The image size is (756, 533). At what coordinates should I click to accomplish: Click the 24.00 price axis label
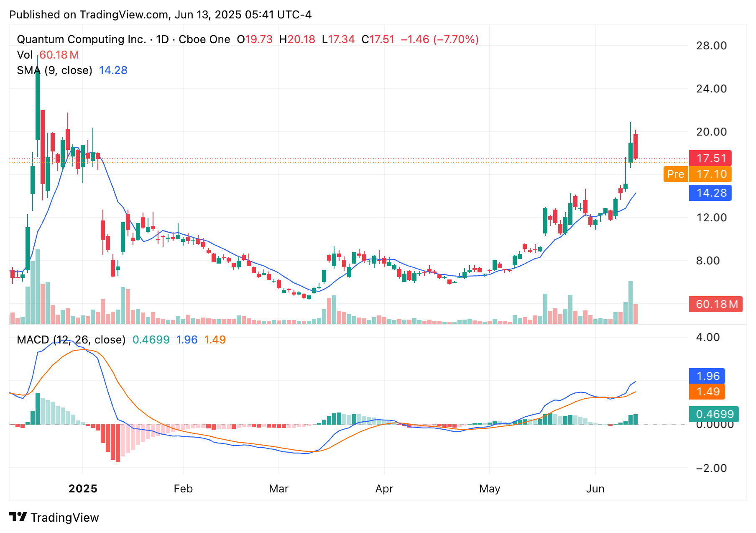pos(711,89)
